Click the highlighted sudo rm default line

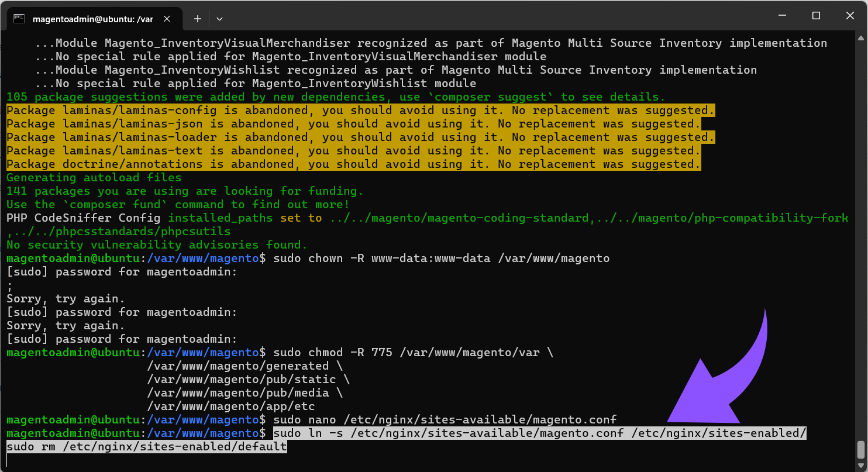click(146, 447)
